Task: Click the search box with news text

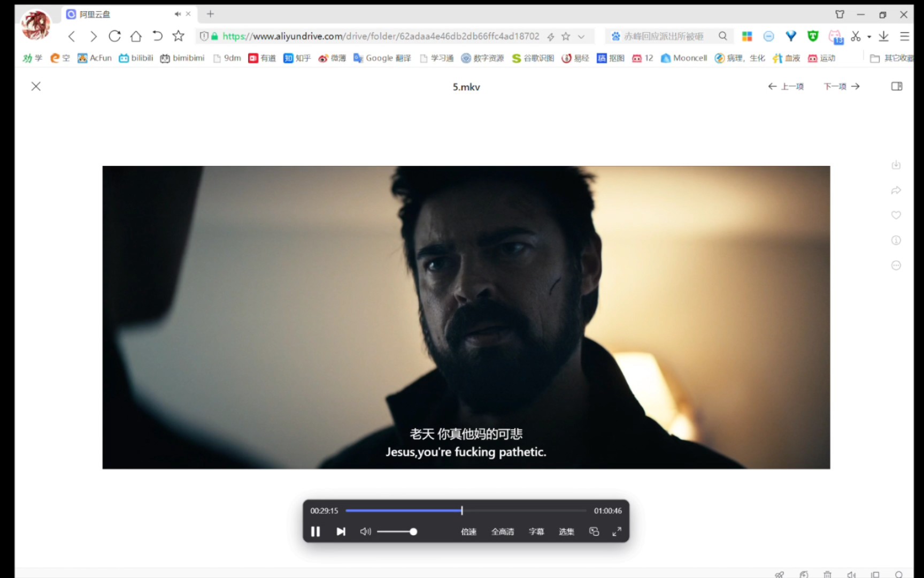Action: (663, 36)
